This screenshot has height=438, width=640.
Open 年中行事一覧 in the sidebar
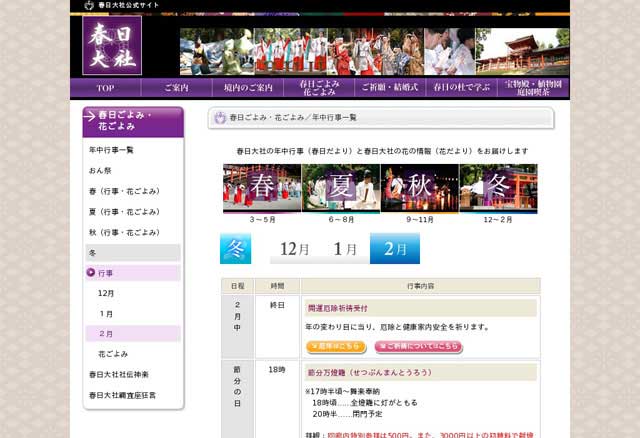point(111,150)
